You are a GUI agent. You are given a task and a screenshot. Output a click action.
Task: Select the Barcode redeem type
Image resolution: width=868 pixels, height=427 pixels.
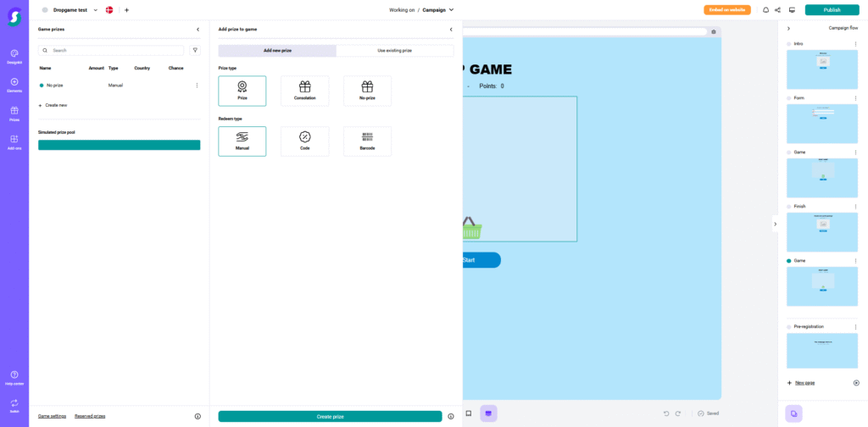[x=367, y=141]
